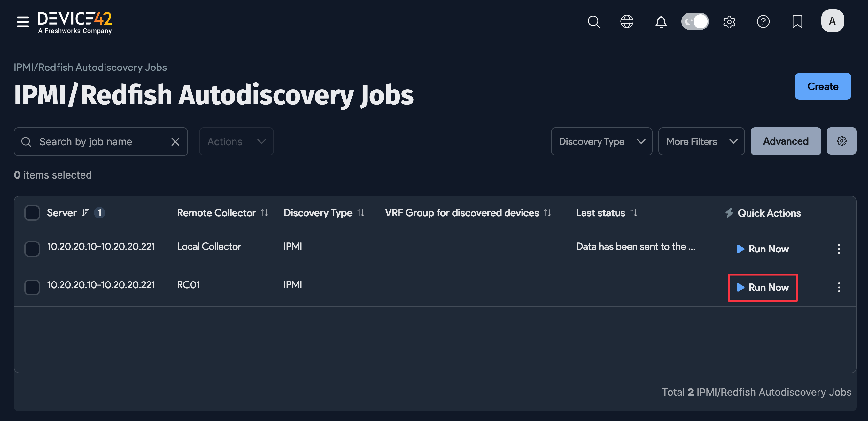Open the hamburger navigation menu
The width and height of the screenshot is (868, 421).
tap(23, 21)
